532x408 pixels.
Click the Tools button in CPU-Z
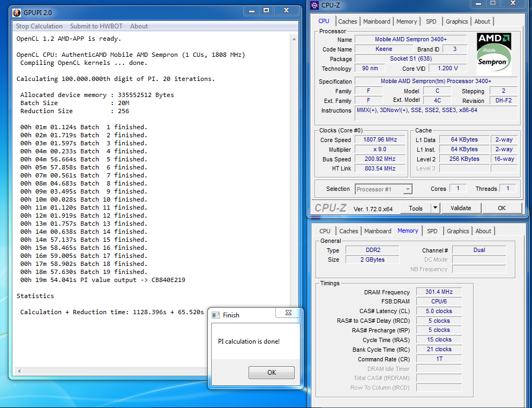[x=416, y=209]
